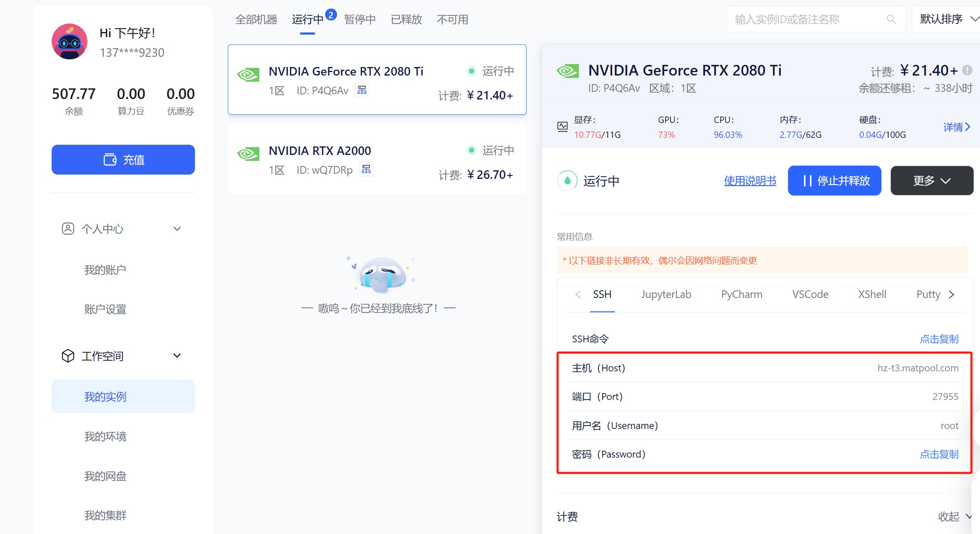Click the billing info icon next to ¥21.40+
980x534 pixels.
(x=968, y=70)
